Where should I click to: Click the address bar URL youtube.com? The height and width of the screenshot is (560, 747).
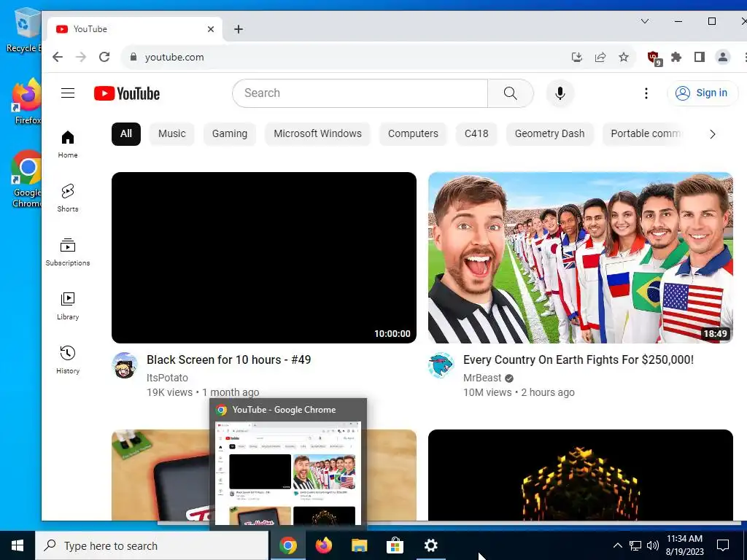coord(174,57)
